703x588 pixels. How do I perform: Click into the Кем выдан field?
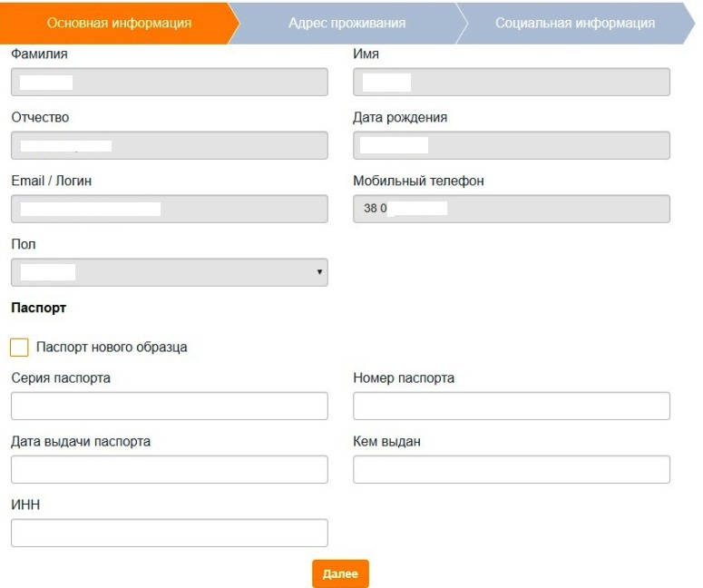(x=511, y=470)
